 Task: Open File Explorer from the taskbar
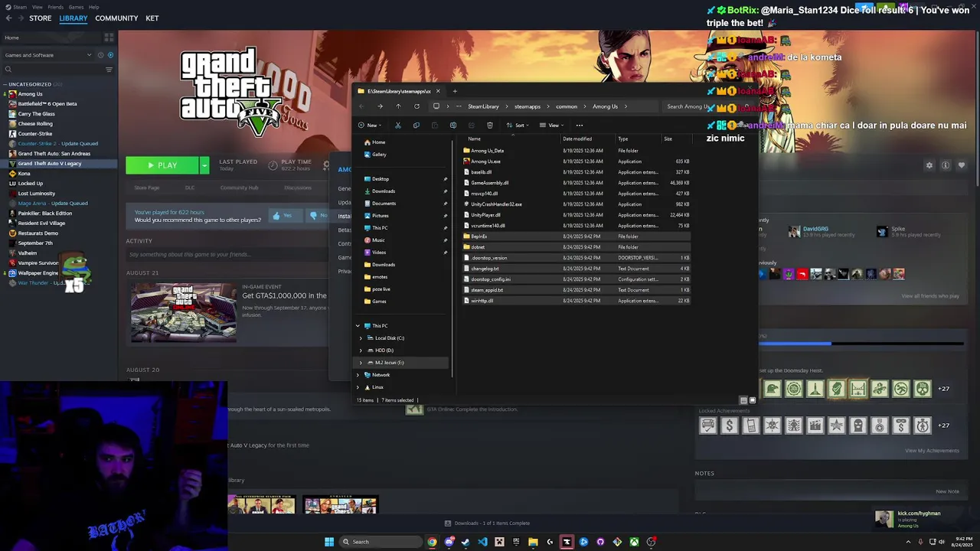(x=533, y=542)
